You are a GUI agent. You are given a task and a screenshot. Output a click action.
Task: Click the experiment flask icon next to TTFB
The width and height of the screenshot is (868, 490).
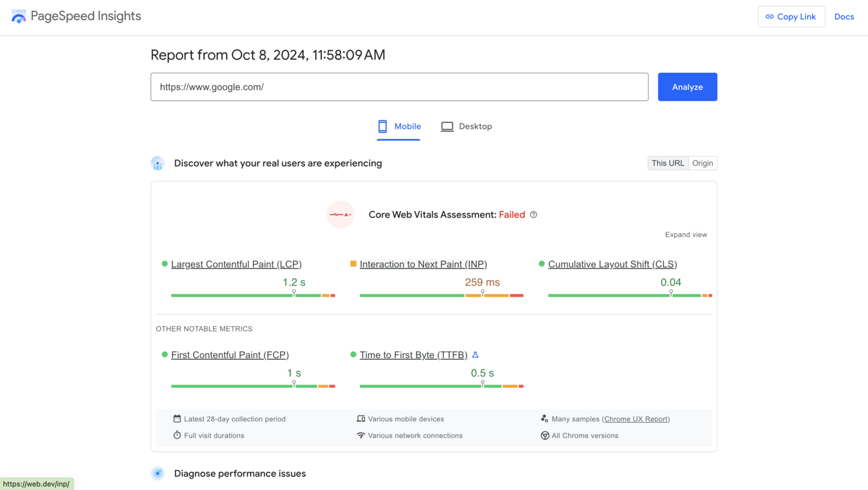point(475,355)
